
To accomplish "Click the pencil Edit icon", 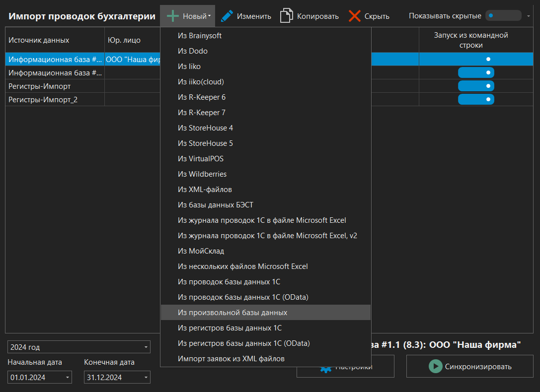I will pos(227,16).
